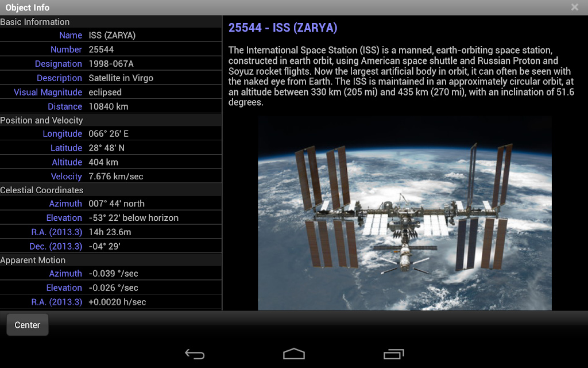Tap the 'Object Info' dialog title
Screen dimensions: 588x368
point(28,7)
